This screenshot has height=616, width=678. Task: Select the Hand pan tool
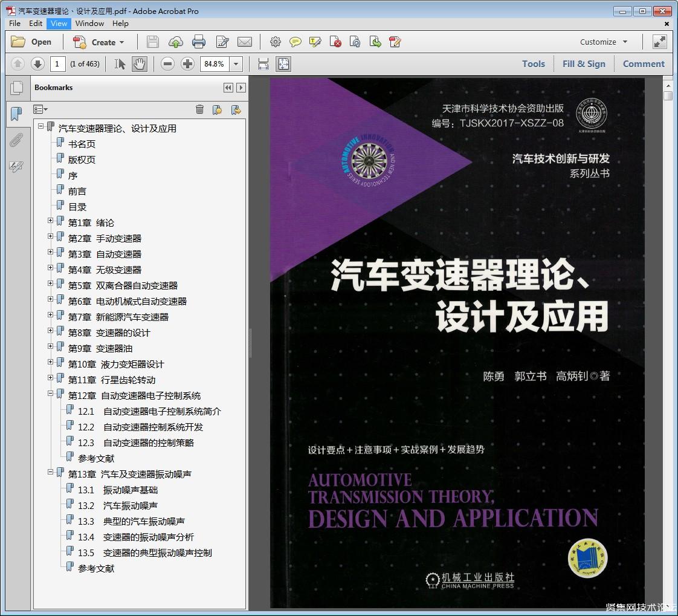point(139,63)
